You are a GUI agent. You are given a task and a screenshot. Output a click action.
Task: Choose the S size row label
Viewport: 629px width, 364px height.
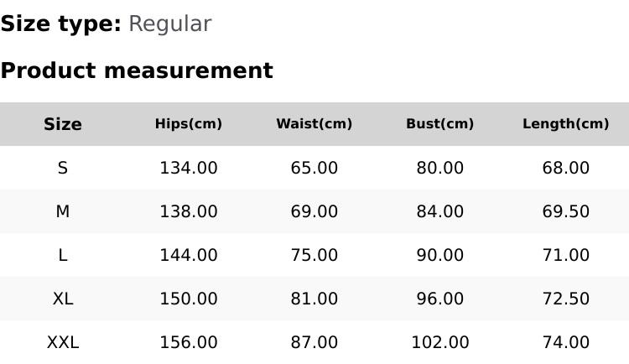click(63, 168)
